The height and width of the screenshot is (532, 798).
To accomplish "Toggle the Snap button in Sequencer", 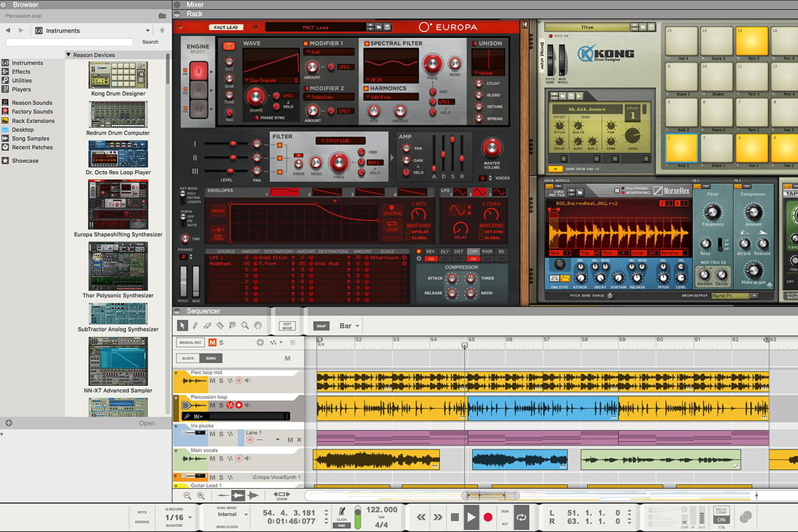I will tap(321, 327).
